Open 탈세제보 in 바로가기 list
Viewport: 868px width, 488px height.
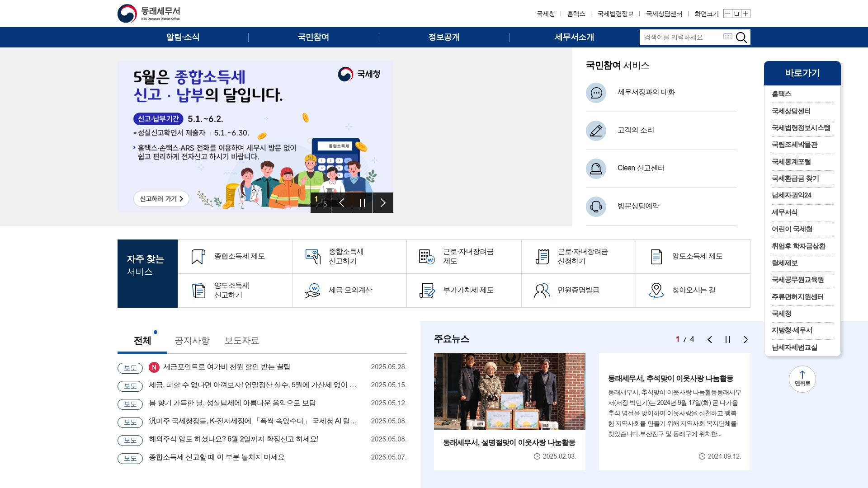click(x=785, y=263)
